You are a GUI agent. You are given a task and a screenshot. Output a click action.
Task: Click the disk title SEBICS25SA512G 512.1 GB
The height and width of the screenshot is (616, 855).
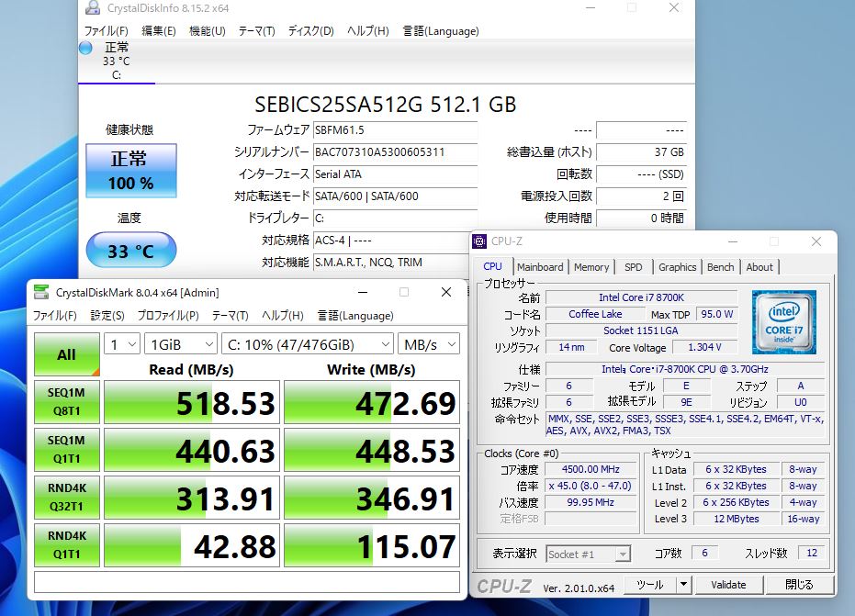[386, 105]
